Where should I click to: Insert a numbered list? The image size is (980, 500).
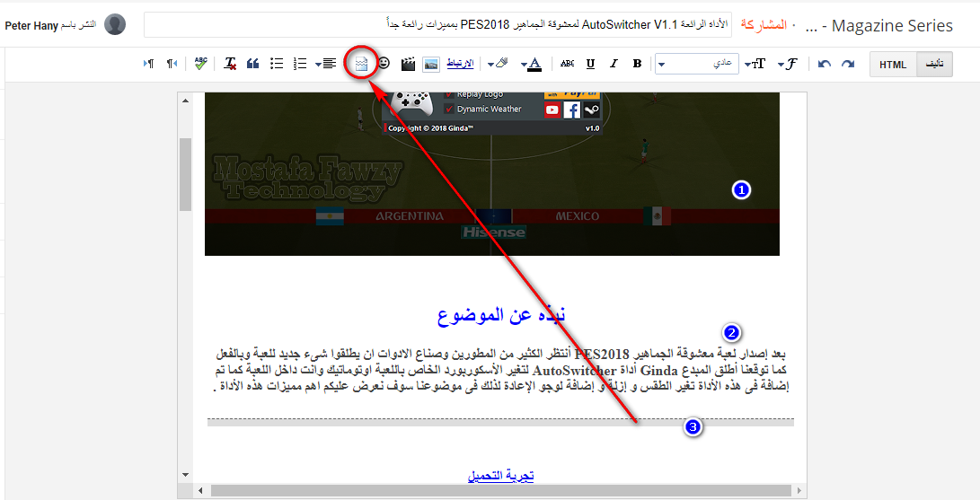click(300, 64)
